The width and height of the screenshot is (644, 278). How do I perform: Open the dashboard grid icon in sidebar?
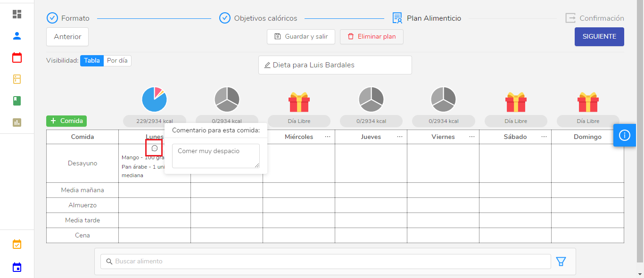coord(17,14)
